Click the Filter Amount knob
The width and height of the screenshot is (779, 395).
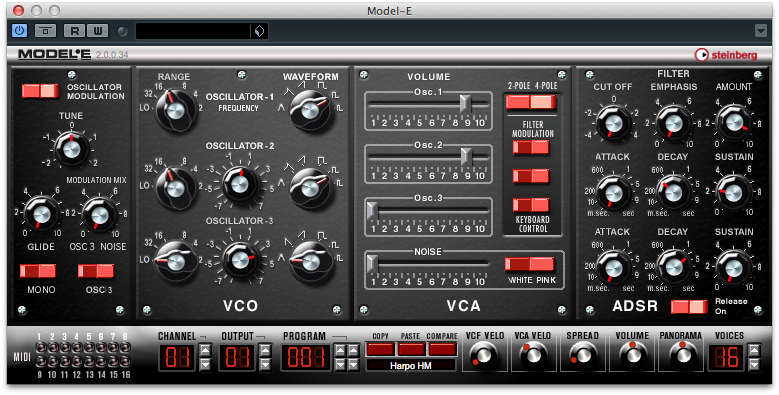734,122
